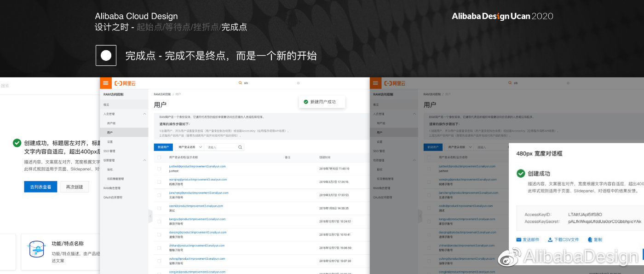The image size is (644, 274).
Task: Click 阿里云 logo in middle console
Action: coord(125,83)
